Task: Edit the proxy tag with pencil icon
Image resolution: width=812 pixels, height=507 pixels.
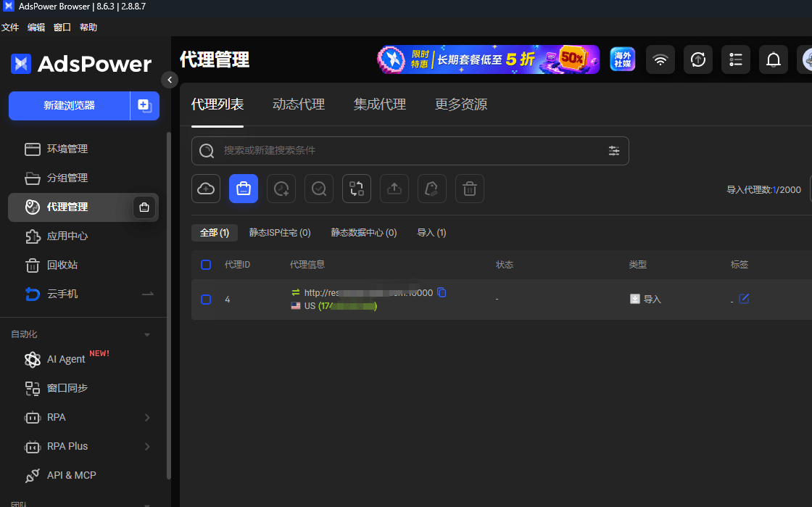Action: point(744,299)
